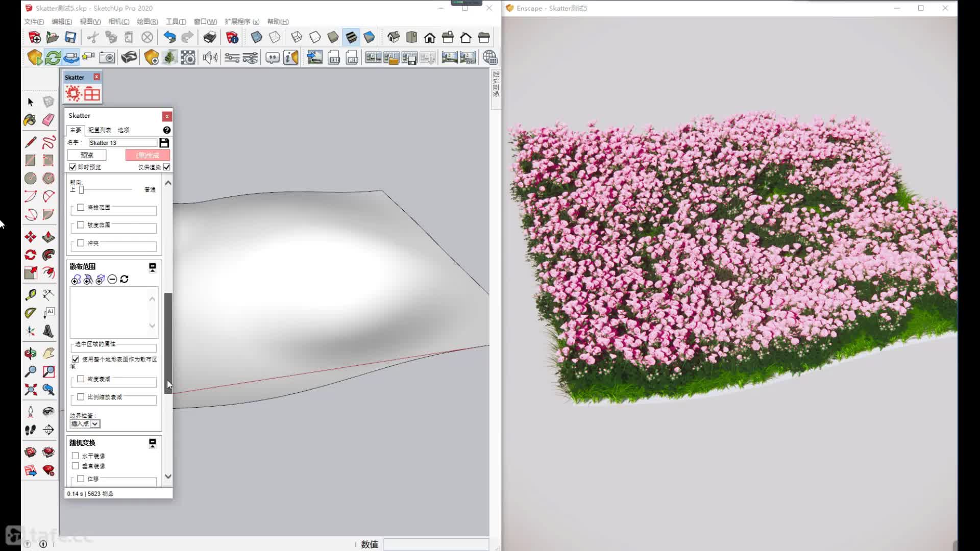This screenshot has height=551, width=980.
Task: Switch to 配置列表 tab in Skatter
Action: point(100,130)
